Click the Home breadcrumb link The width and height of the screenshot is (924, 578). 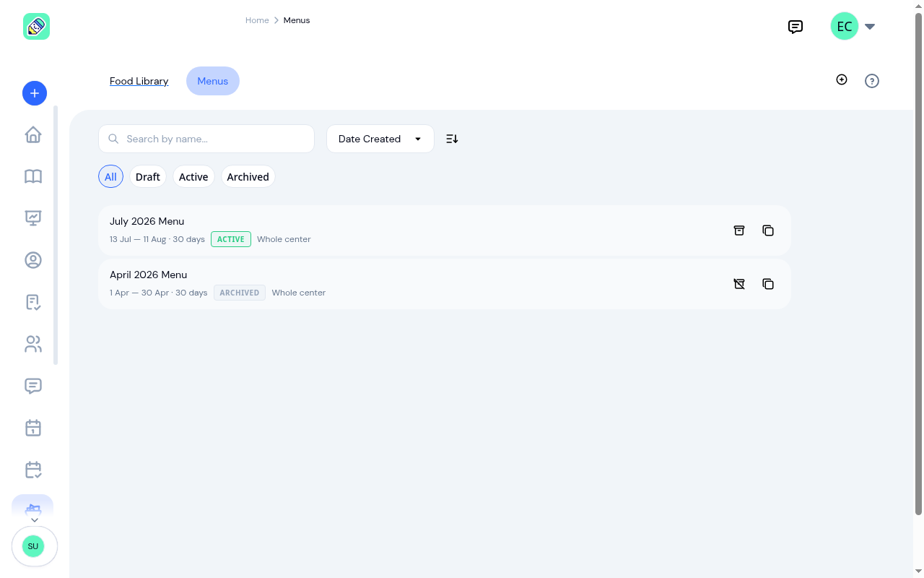[x=257, y=20]
